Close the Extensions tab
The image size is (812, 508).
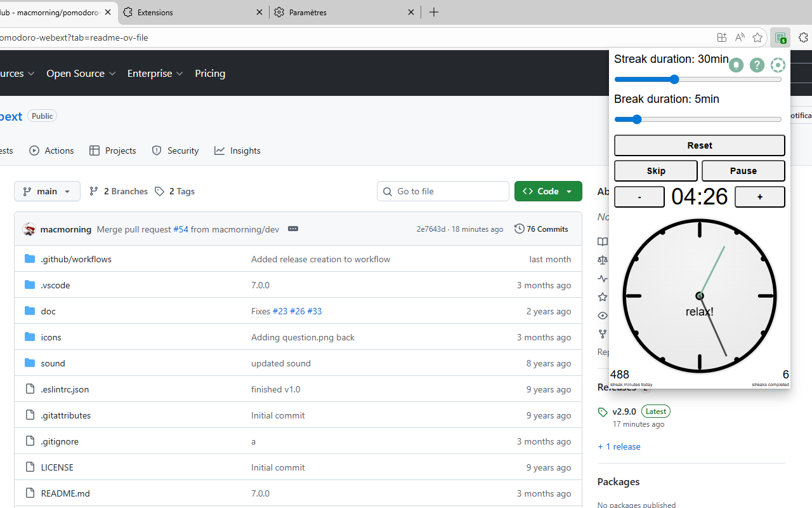pos(259,12)
